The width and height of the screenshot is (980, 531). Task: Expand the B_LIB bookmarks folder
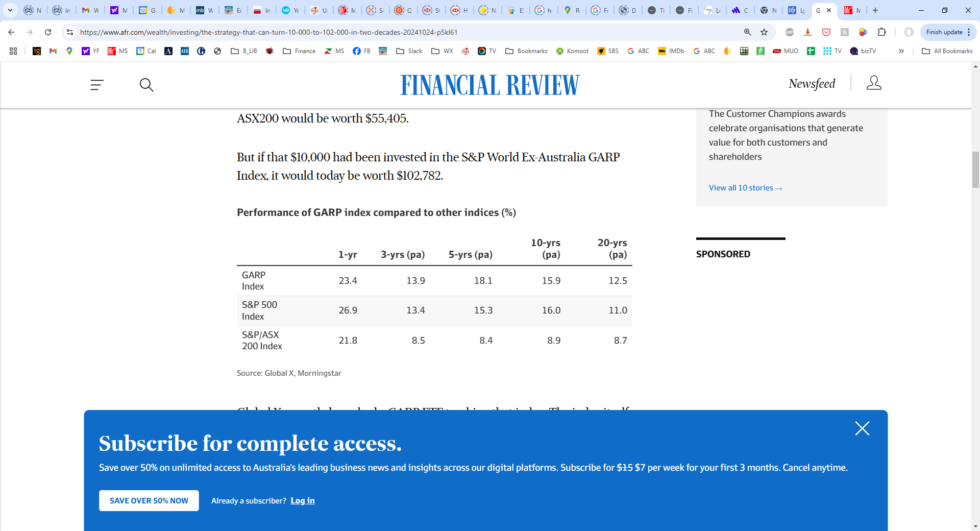(244, 51)
